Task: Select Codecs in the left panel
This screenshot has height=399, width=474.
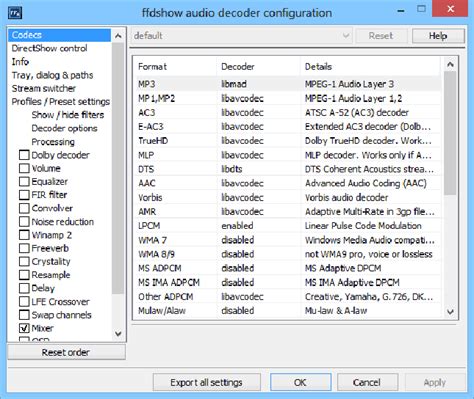Action: (x=59, y=35)
